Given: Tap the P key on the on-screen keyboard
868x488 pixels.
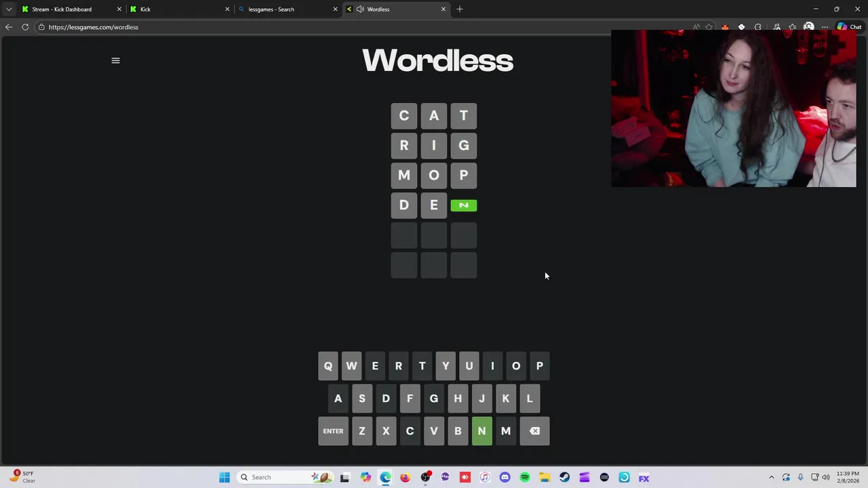Looking at the screenshot, I should [x=540, y=366].
